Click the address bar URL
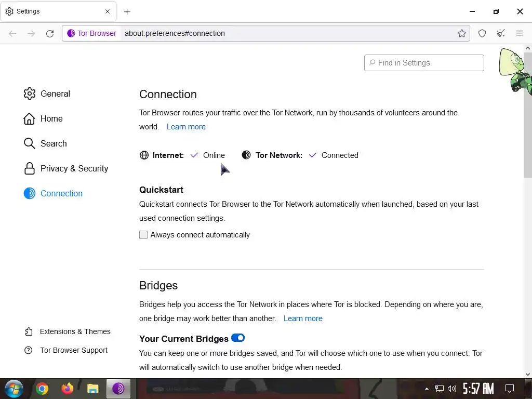532x399 pixels. (175, 33)
